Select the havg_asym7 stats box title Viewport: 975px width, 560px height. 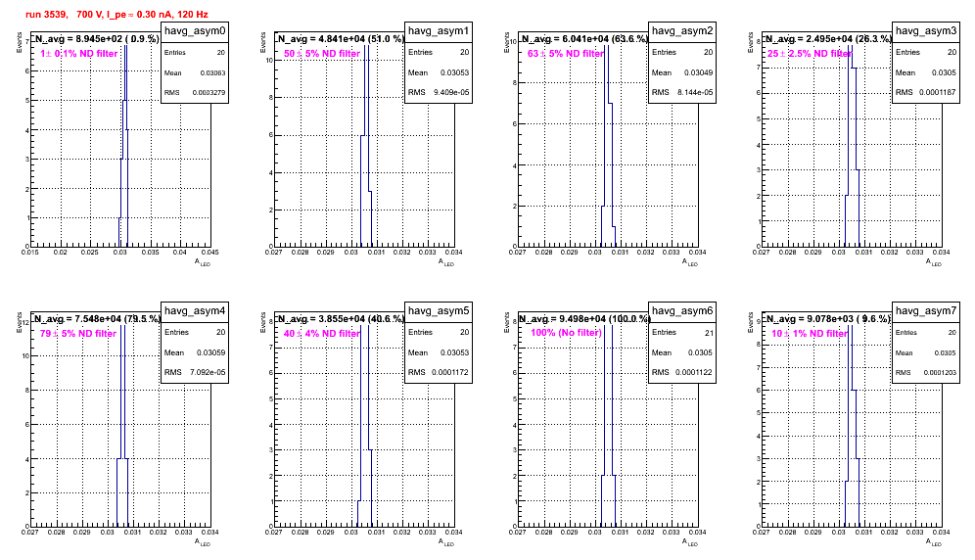tap(926, 311)
